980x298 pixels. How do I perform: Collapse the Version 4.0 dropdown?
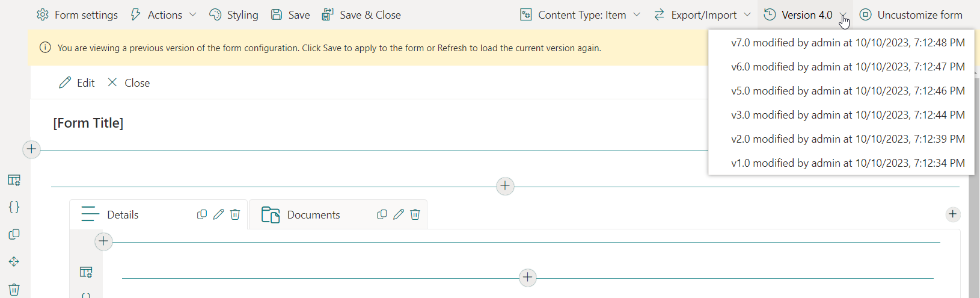[805, 15]
